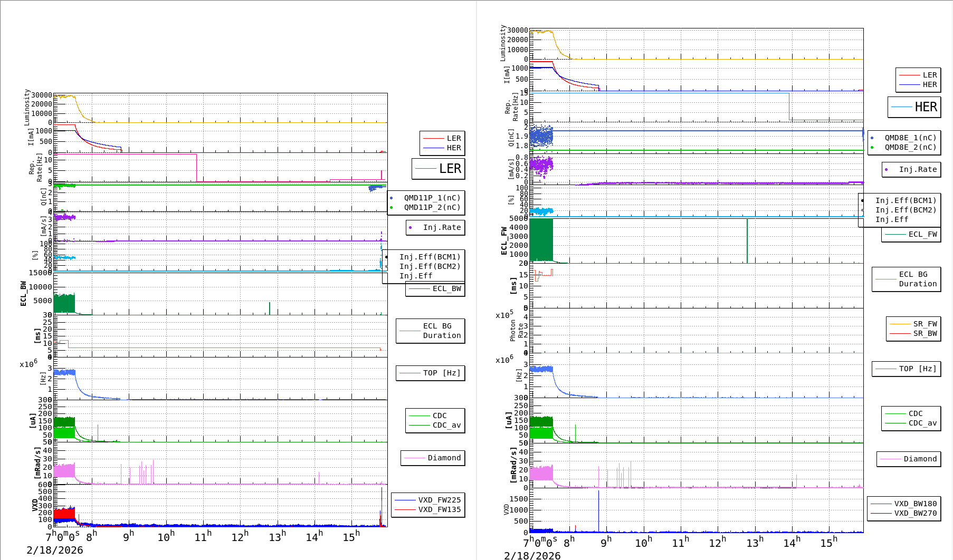The height and width of the screenshot is (560, 953).
Task: Click the orange SR_FW legend line
Action: 900,324
